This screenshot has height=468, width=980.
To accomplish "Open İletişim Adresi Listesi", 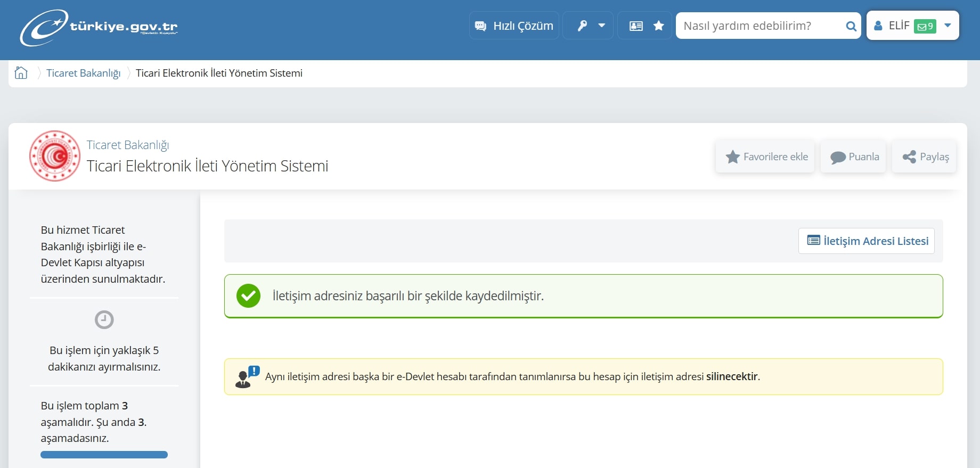I will (x=867, y=241).
